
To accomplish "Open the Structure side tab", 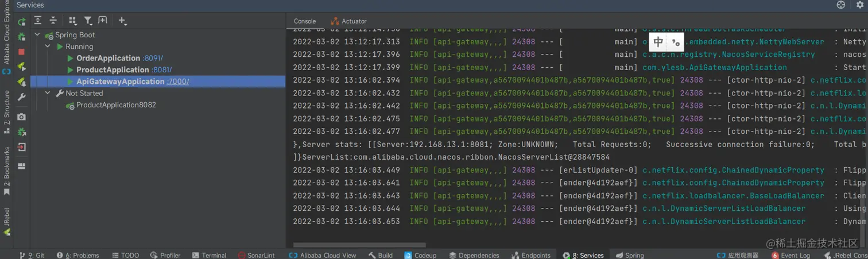I will (x=6, y=111).
